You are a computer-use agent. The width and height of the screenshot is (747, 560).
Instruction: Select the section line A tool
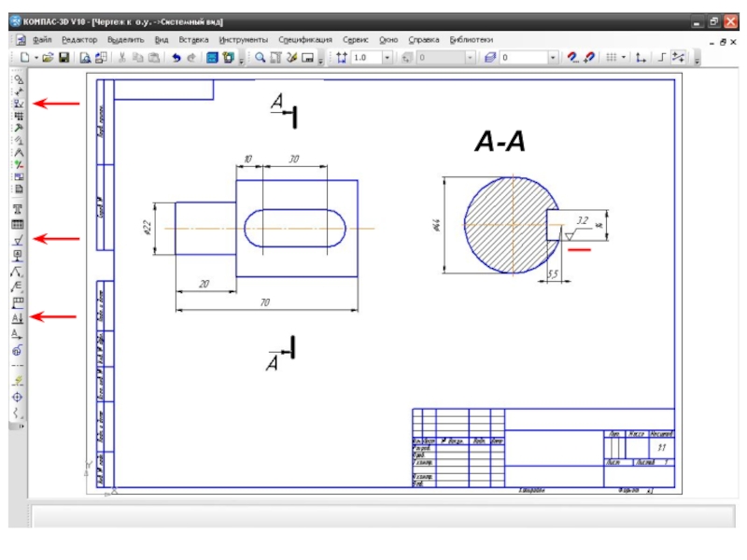(18, 317)
